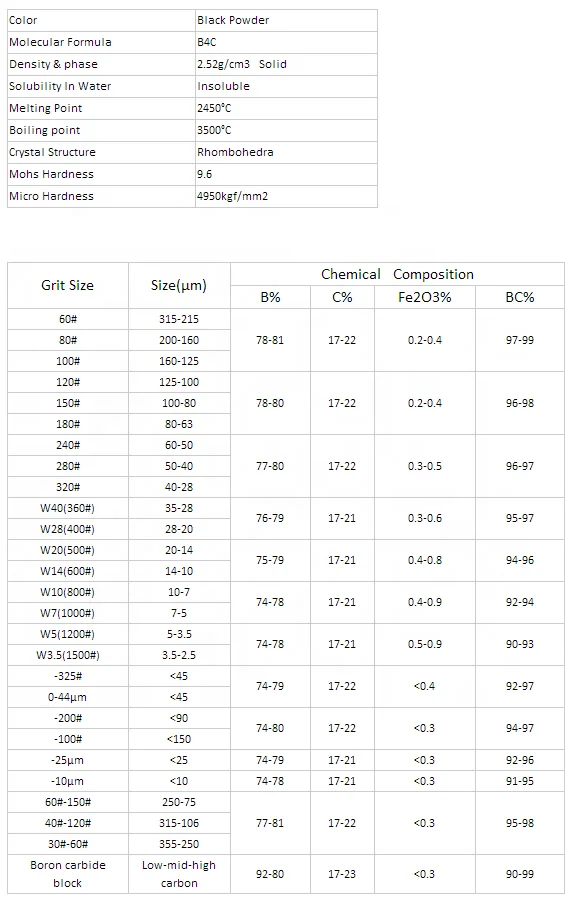Click the 'Low-mid-high carbon' cell

[x=179, y=874]
